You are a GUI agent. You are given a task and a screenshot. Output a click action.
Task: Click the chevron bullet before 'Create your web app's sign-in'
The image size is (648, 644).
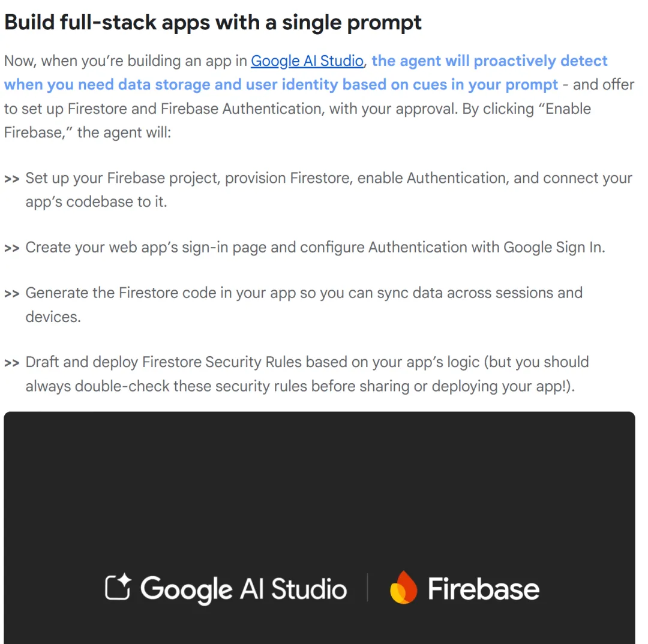tap(11, 248)
